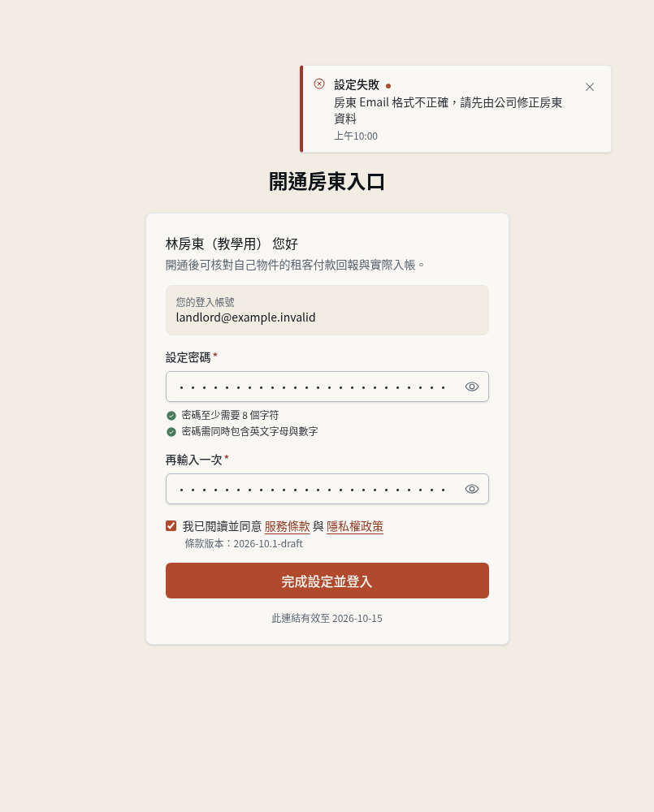654x812 pixels.
Task: Click the notification timestamp 上午10:00
Action: pyautogui.click(x=356, y=136)
